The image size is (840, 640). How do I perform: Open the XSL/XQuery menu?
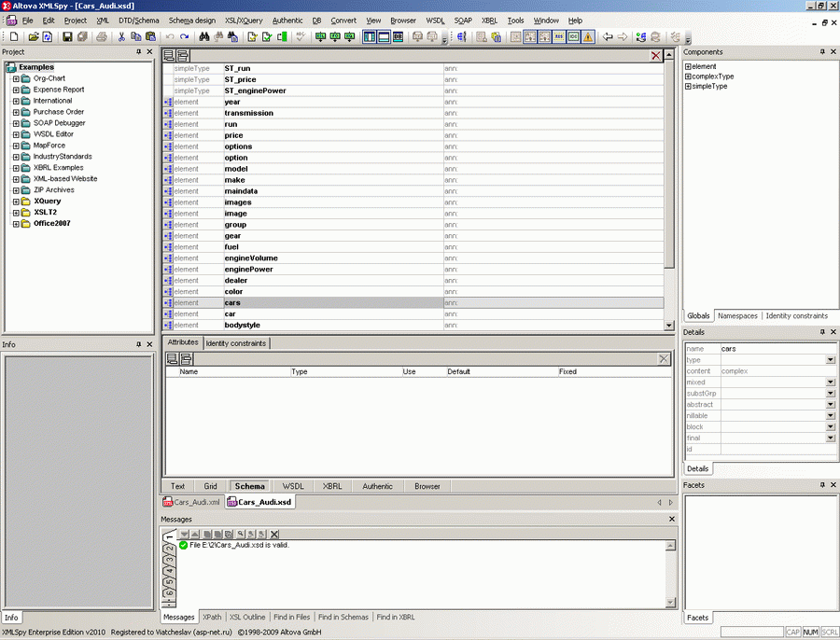pos(244,21)
